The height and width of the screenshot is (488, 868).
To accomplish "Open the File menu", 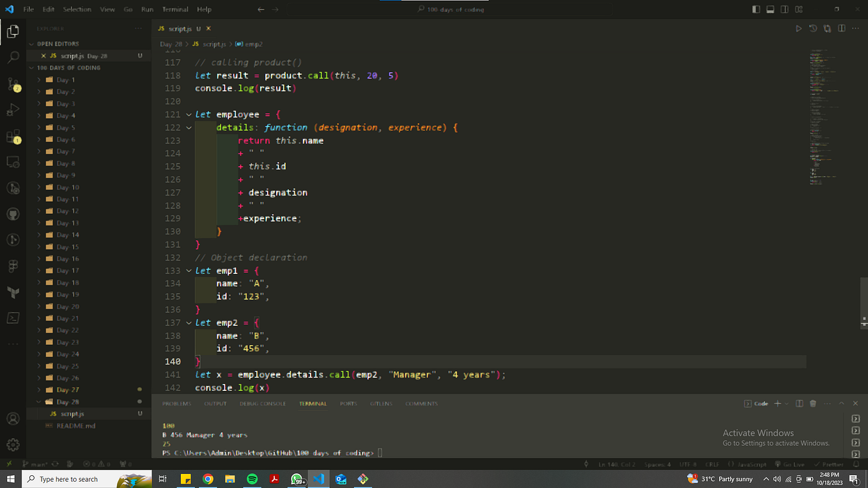I will point(29,10).
